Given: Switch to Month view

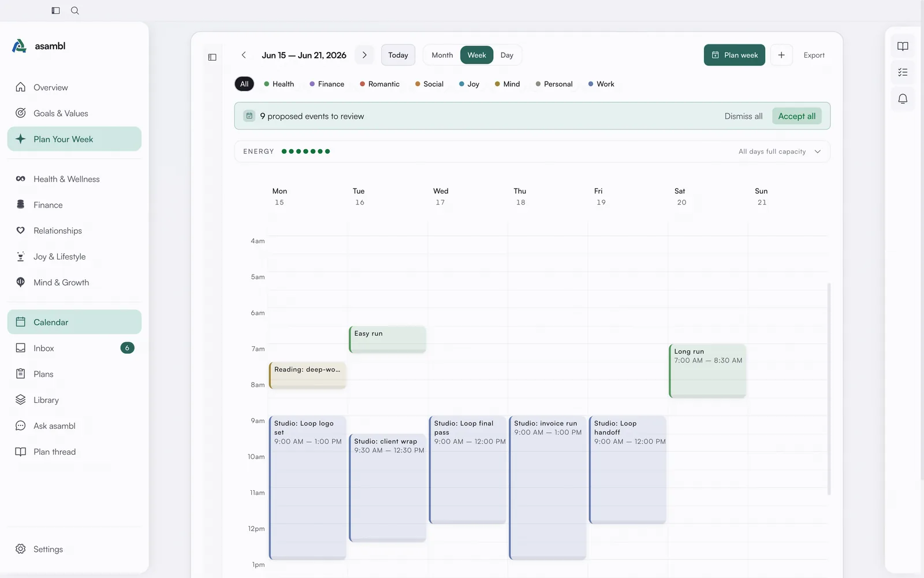Looking at the screenshot, I should pyautogui.click(x=442, y=55).
